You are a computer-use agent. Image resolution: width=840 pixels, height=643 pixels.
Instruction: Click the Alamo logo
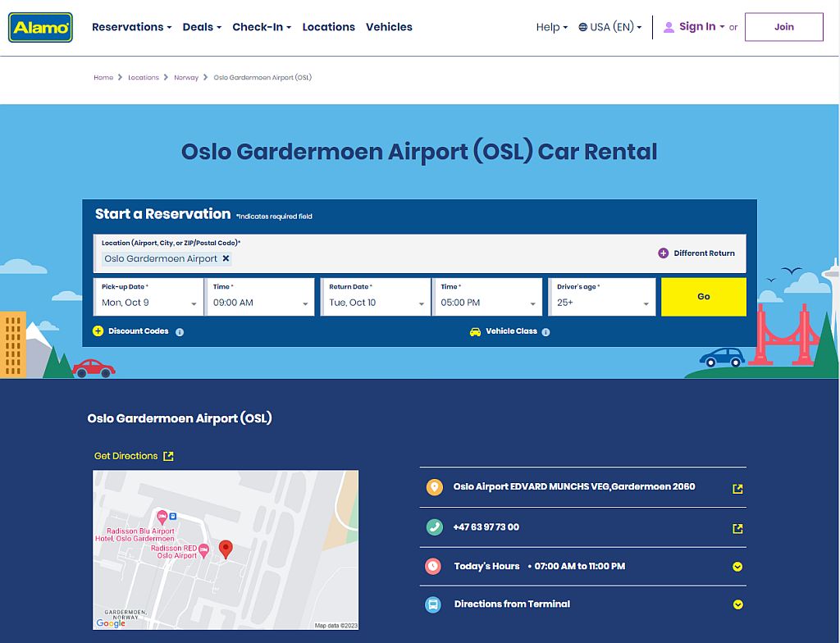tap(40, 26)
